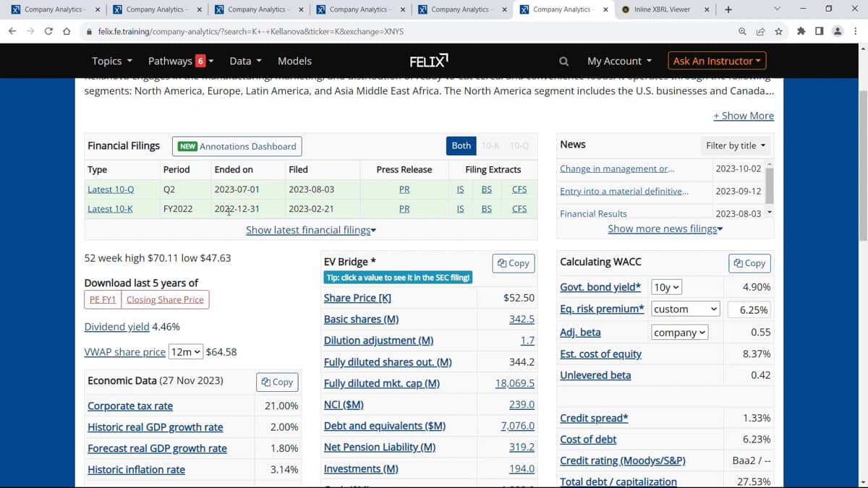Change the Adj. beta company dropdown
Viewport: 868px width, 488px height.
(x=680, y=333)
